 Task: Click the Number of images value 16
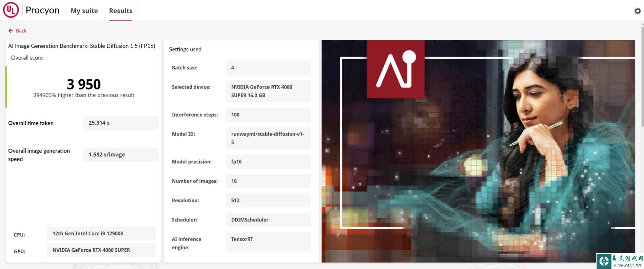[x=268, y=181]
